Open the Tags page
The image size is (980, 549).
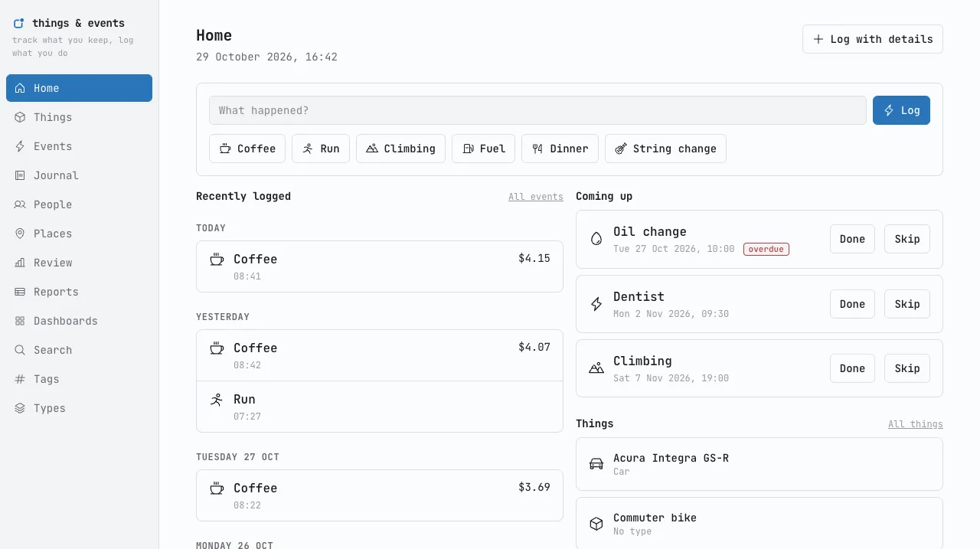point(79,379)
